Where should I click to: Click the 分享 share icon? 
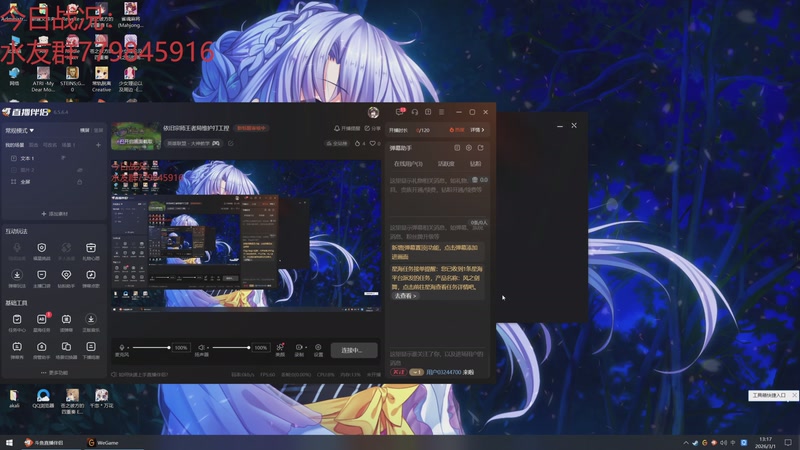tap(367, 129)
